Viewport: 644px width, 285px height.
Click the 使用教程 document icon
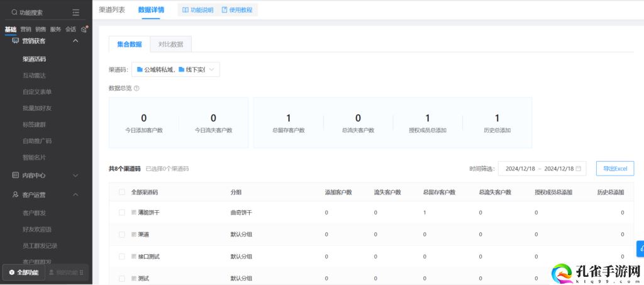pyautogui.click(x=225, y=10)
